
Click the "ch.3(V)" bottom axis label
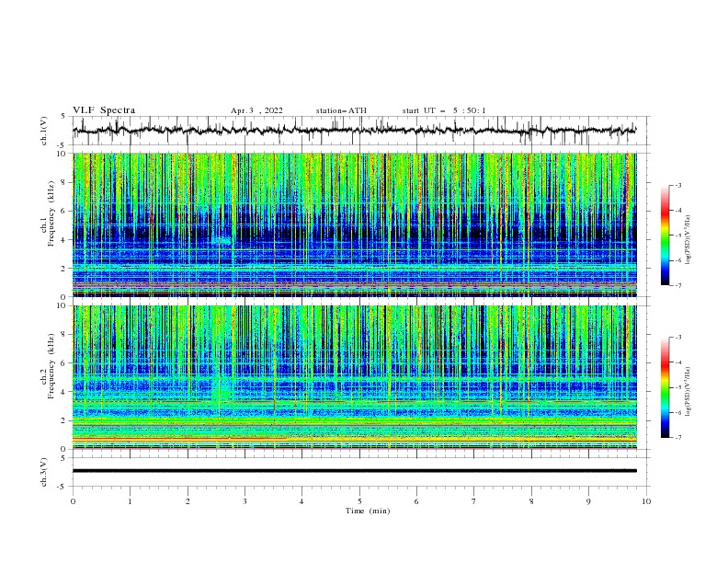click(44, 472)
